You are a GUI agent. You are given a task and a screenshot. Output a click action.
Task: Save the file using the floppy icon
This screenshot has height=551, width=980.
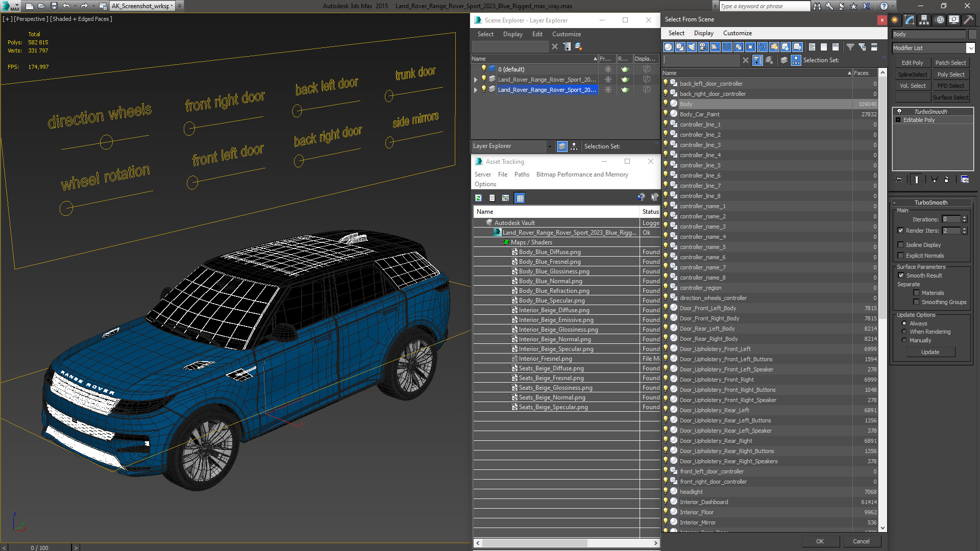tap(54, 6)
